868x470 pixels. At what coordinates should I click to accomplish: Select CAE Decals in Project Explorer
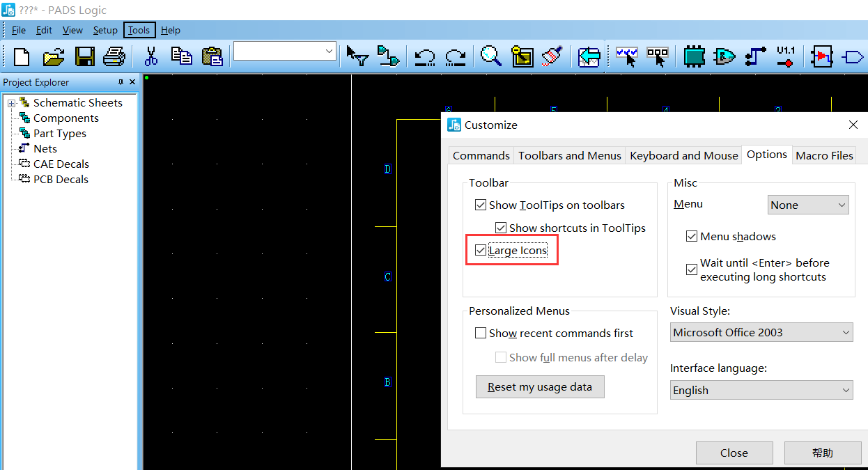(x=61, y=164)
